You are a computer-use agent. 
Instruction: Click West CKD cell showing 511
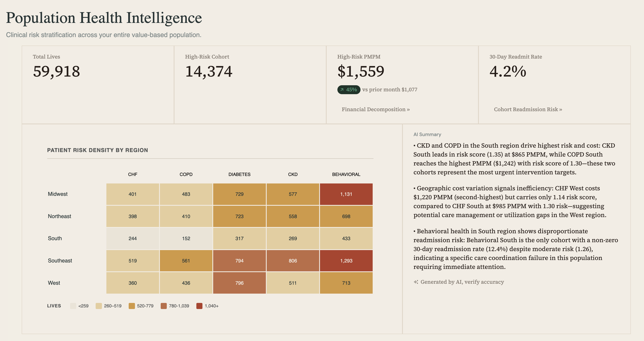click(293, 283)
